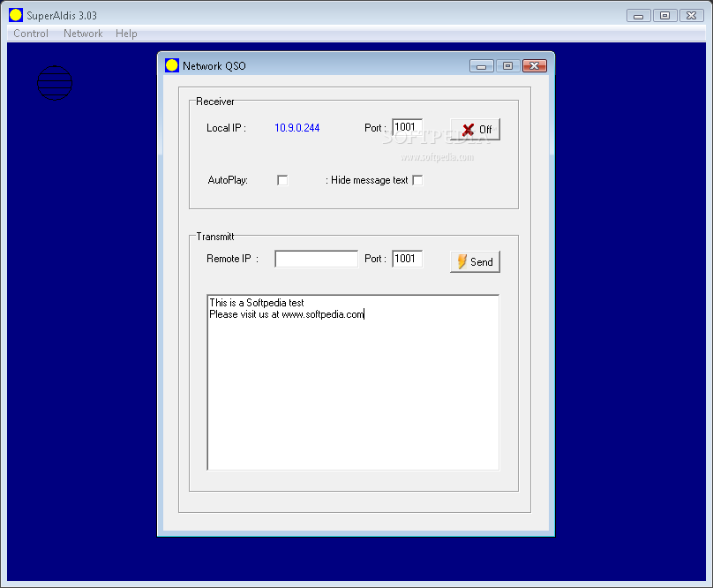Image resolution: width=713 pixels, height=588 pixels.
Task: Open the Network menu
Action: click(x=83, y=34)
